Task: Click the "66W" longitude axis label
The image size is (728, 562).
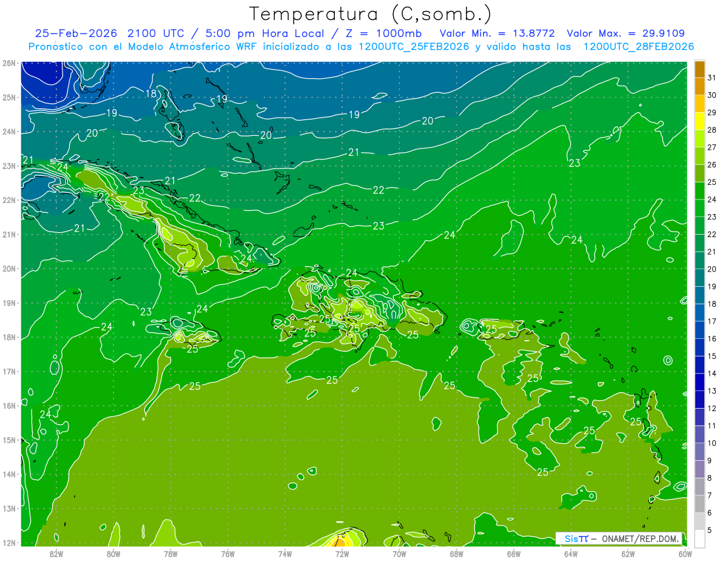Action: pos(514,554)
